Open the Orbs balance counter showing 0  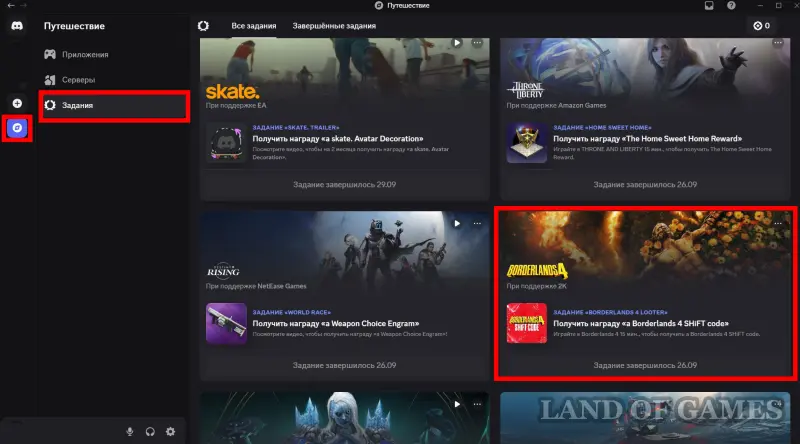[762, 26]
